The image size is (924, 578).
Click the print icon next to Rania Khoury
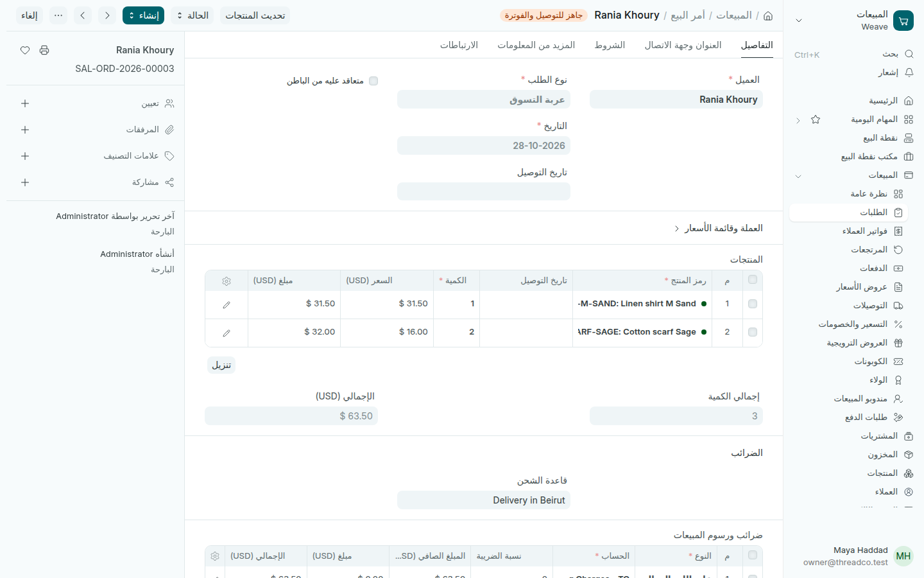tap(44, 50)
